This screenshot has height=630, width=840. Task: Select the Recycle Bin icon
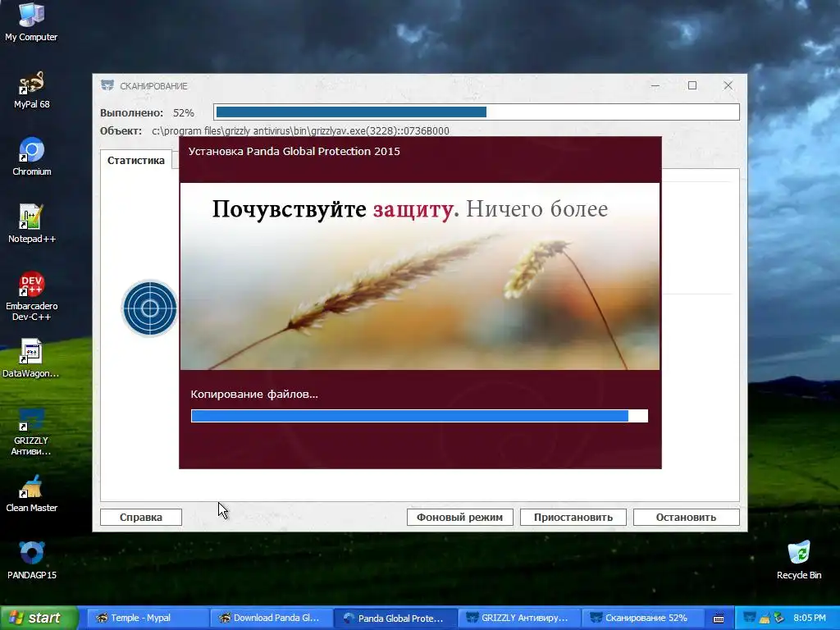click(x=799, y=560)
